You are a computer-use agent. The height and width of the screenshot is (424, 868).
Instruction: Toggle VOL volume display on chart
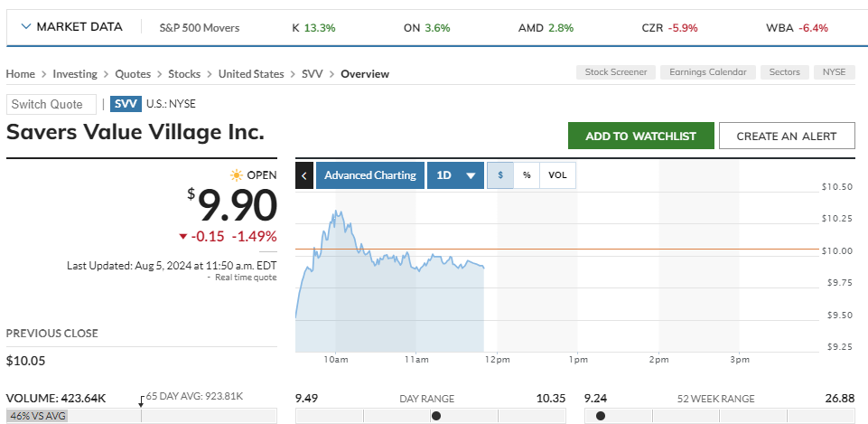pos(557,175)
